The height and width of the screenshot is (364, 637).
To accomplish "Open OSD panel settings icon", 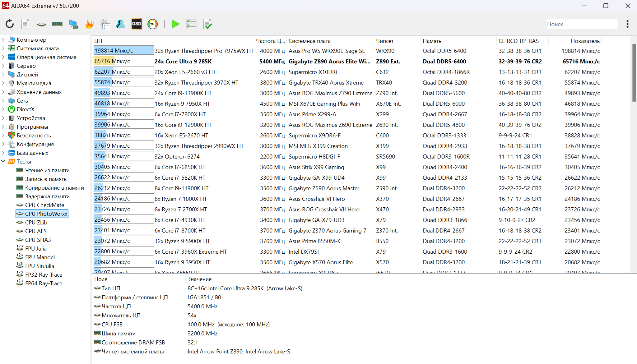I will point(137,24).
